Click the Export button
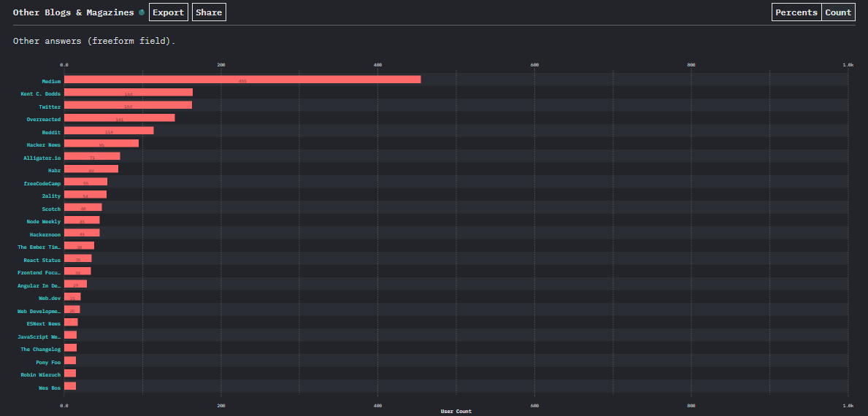 169,12
